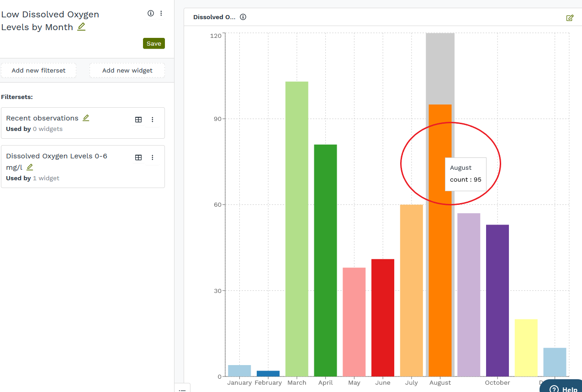Select the orange August bar
This screenshot has height=392, width=582.
(440, 274)
